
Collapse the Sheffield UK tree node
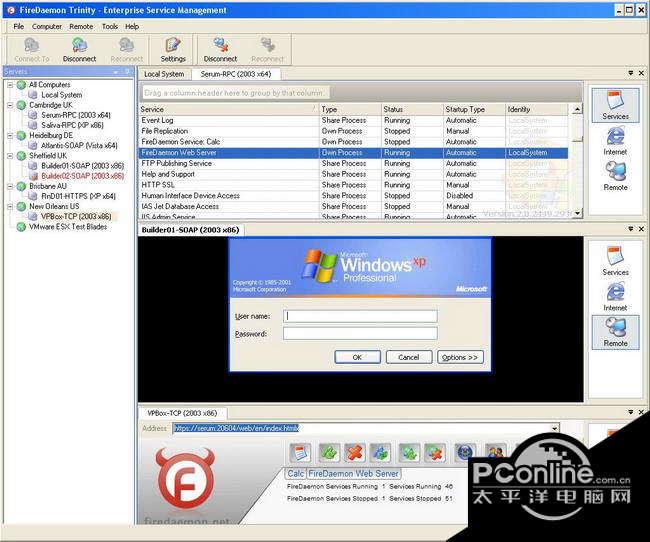coord(10,156)
